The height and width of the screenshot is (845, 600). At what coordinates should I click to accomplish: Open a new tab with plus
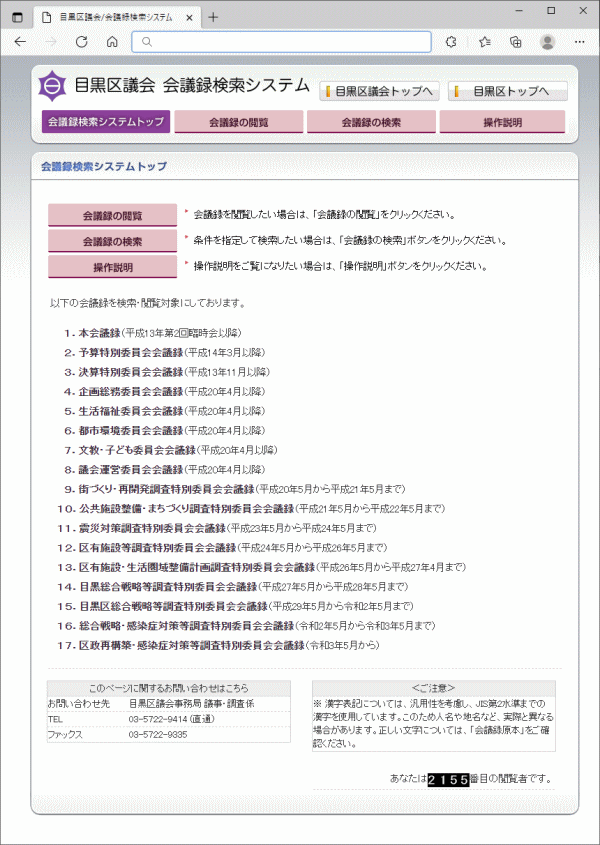pyautogui.click(x=213, y=17)
